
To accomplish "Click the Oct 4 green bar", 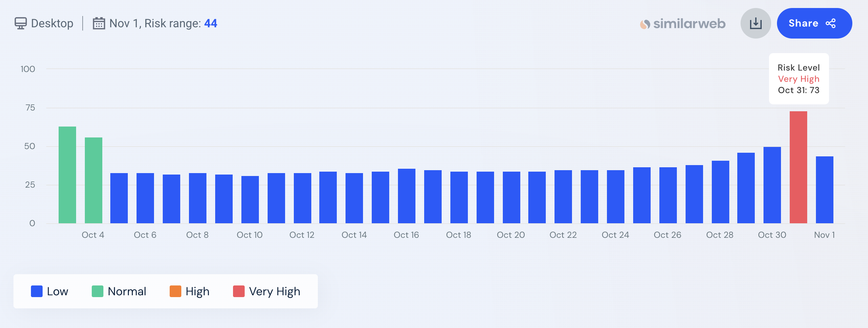I will tap(94, 180).
